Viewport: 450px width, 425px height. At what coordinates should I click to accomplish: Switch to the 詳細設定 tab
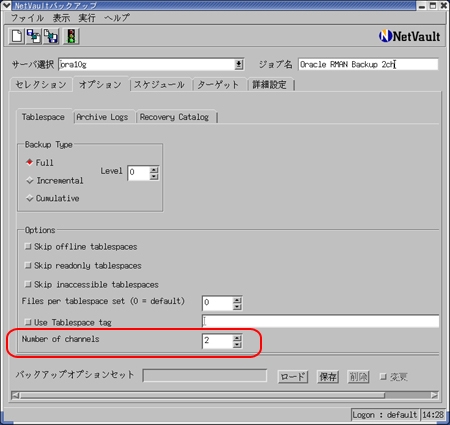(269, 85)
